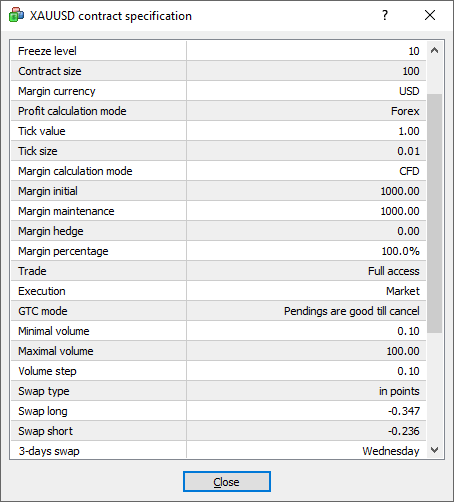Click Pendings are good till cancel value

(x=352, y=311)
